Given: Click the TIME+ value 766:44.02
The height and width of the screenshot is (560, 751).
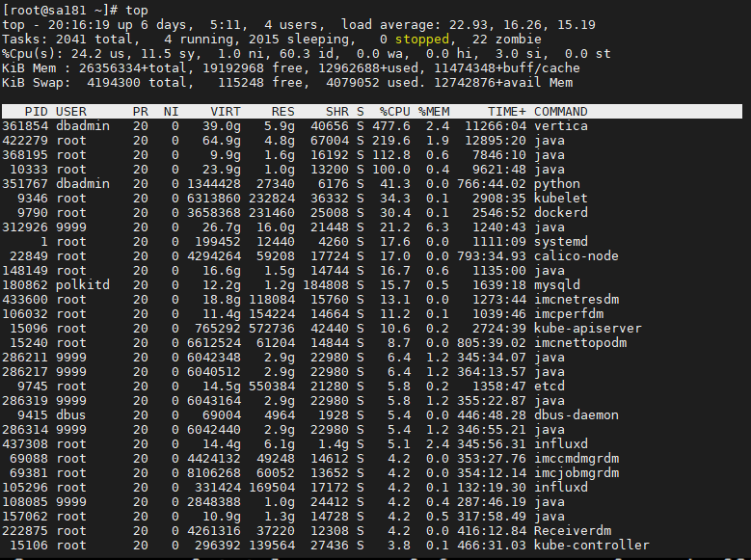Looking at the screenshot, I should (492, 183).
